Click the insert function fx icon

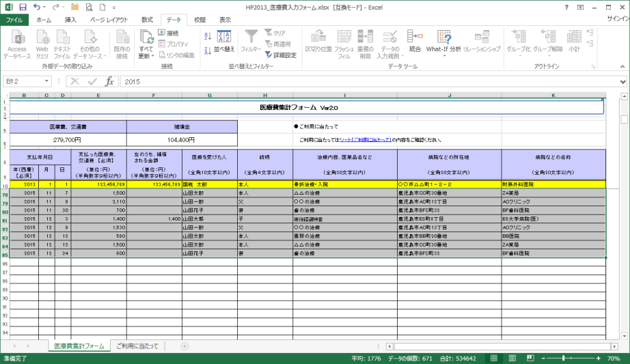point(109,81)
